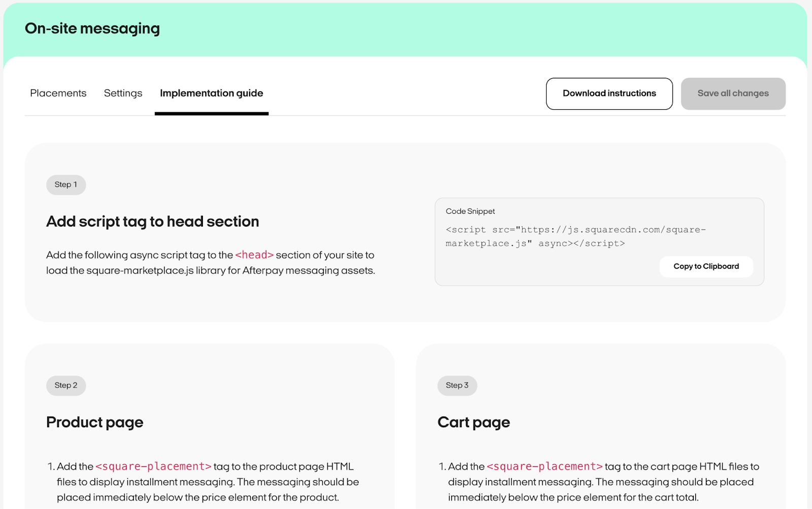Viewport: 812px width, 509px height.
Task: Click the Download instructions button
Action: click(x=609, y=93)
